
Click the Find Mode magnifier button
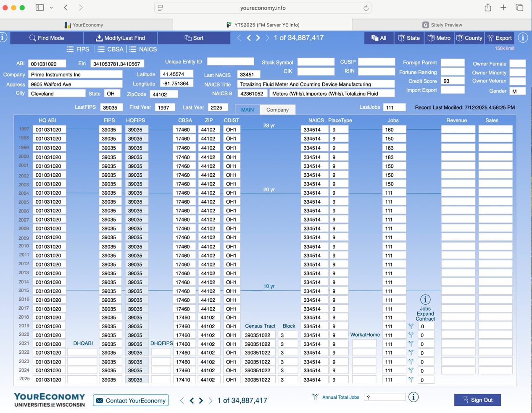tap(47, 38)
